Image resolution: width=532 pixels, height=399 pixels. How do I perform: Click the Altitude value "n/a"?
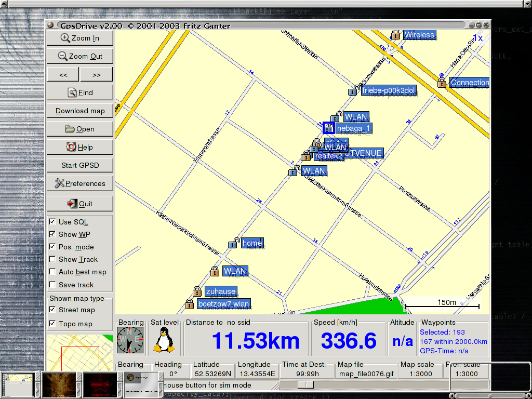(x=403, y=341)
